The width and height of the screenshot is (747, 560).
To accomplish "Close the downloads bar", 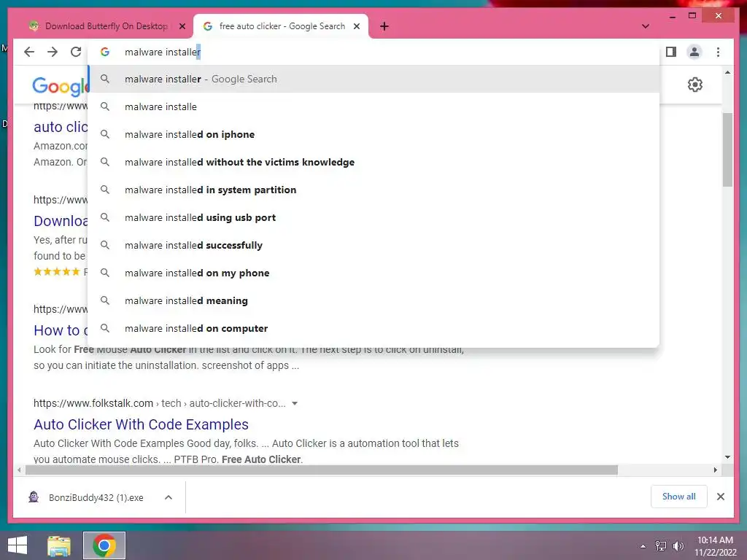I will click(720, 497).
